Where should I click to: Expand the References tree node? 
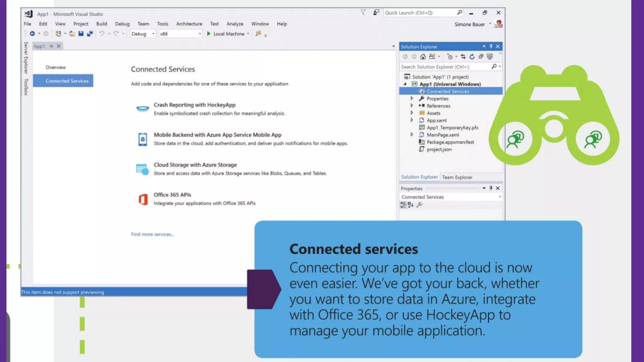pos(412,106)
